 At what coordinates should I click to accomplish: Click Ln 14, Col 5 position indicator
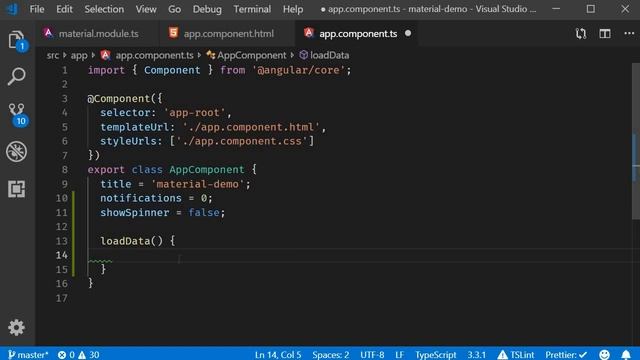pyautogui.click(x=278, y=355)
